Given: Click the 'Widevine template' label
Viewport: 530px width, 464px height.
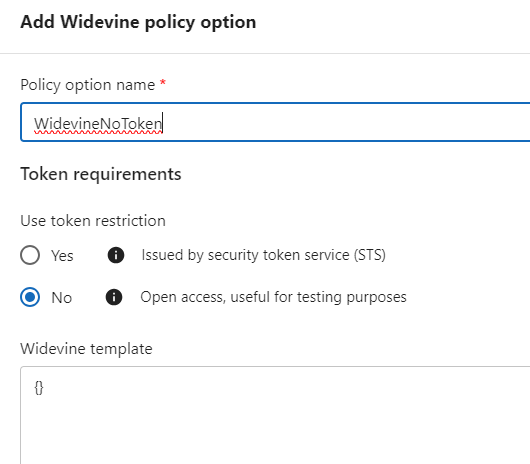Looking at the screenshot, I should (x=86, y=348).
